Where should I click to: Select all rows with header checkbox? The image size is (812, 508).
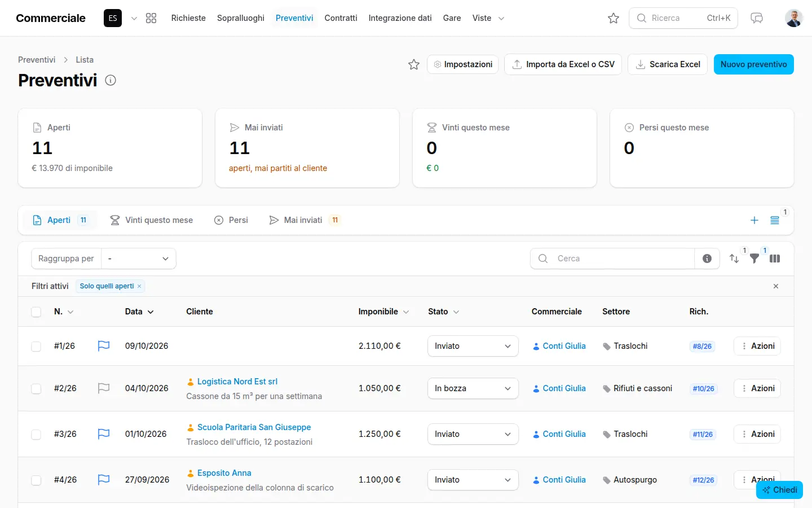tap(36, 312)
